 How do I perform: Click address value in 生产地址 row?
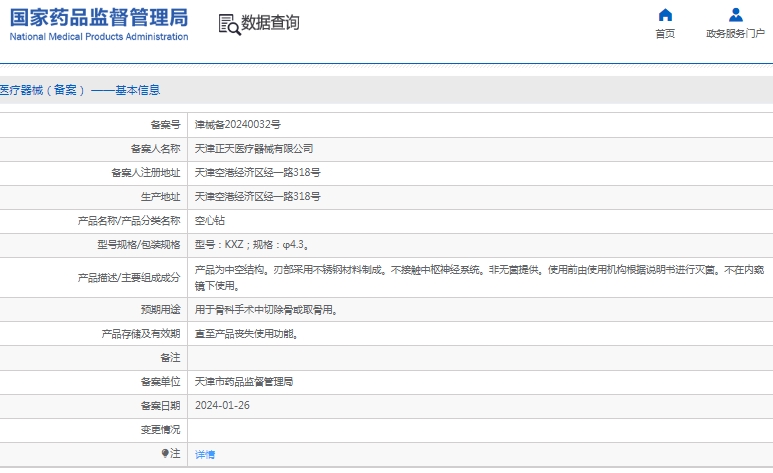(257, 196)
